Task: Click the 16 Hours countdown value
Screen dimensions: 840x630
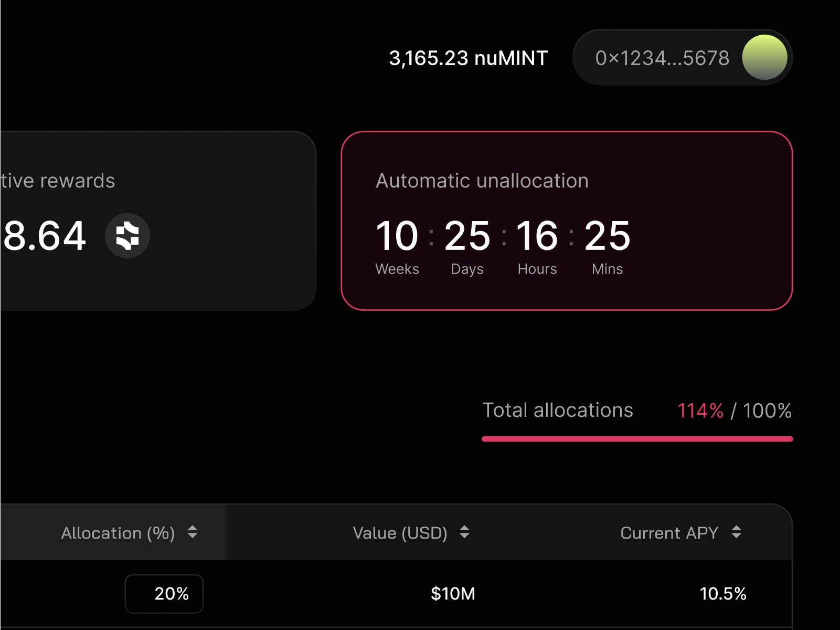Action: pos(537,236)
